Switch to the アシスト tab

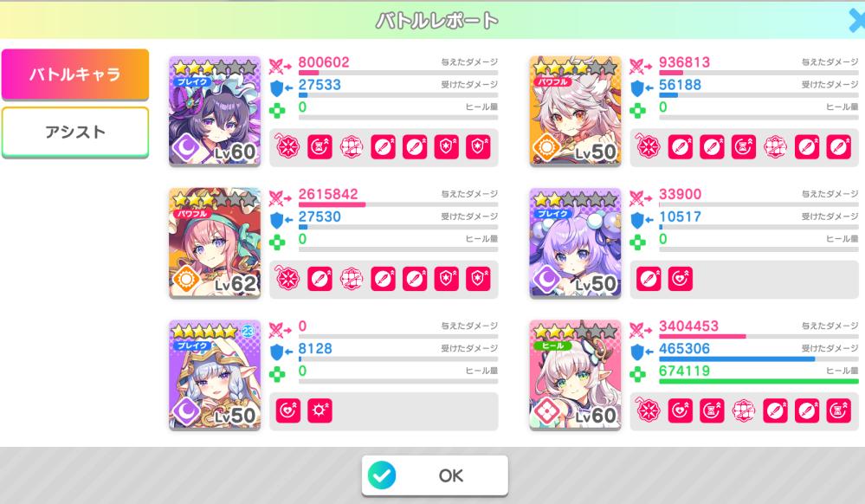tap(75, 132)
